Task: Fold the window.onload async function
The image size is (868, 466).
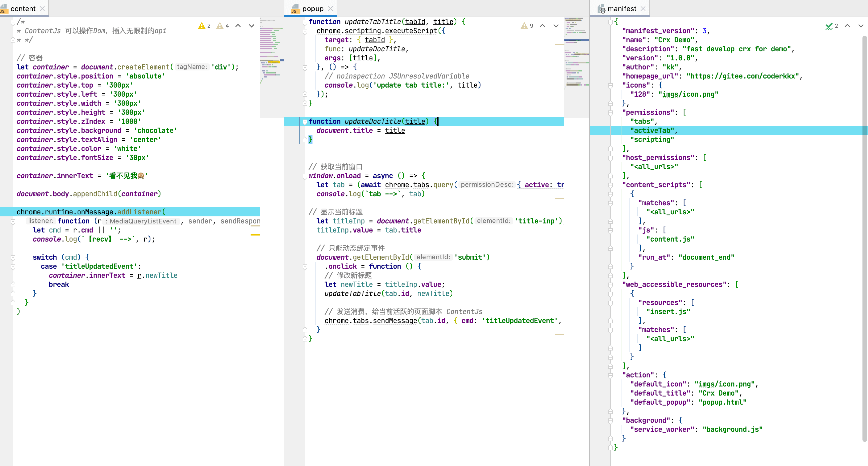Action: 305,176
